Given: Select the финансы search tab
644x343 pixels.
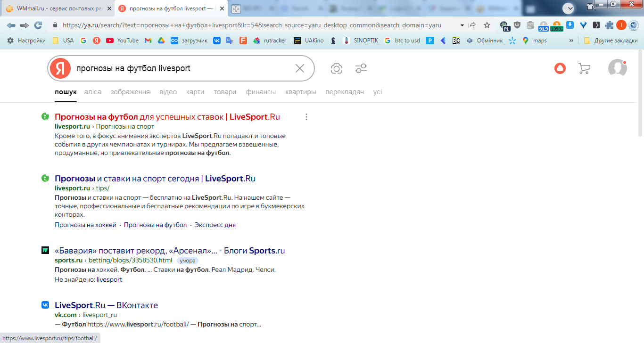Looking at the screenshot, I should tap(261, 92).
